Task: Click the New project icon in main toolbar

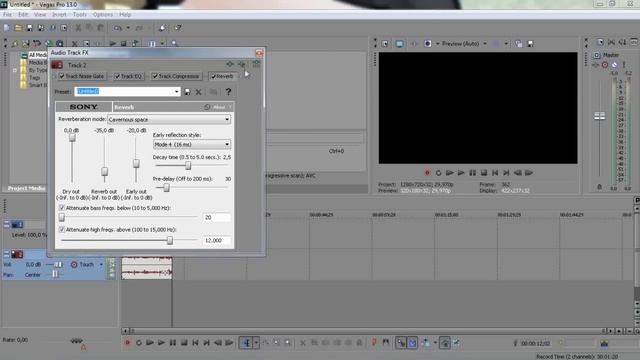Action: click(x=7, y=28)
